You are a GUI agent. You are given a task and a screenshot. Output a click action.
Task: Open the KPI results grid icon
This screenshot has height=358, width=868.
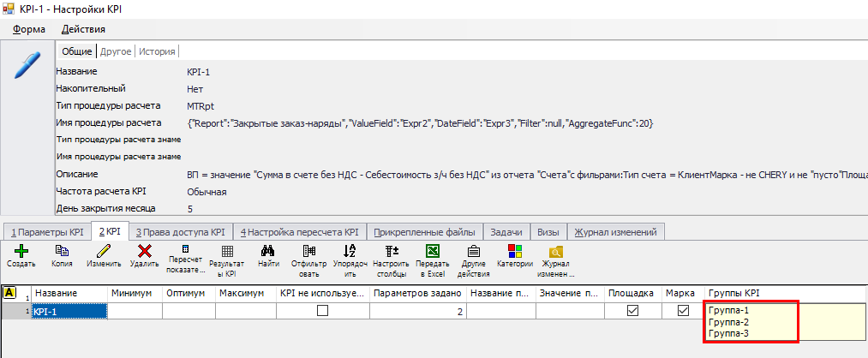click(x=227, y=251)
